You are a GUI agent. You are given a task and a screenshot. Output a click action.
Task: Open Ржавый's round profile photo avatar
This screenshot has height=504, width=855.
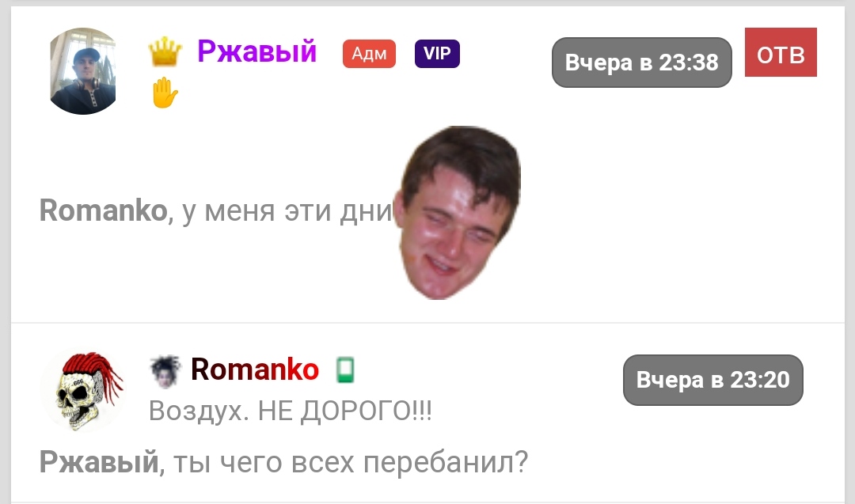click(x=83, y=71)
